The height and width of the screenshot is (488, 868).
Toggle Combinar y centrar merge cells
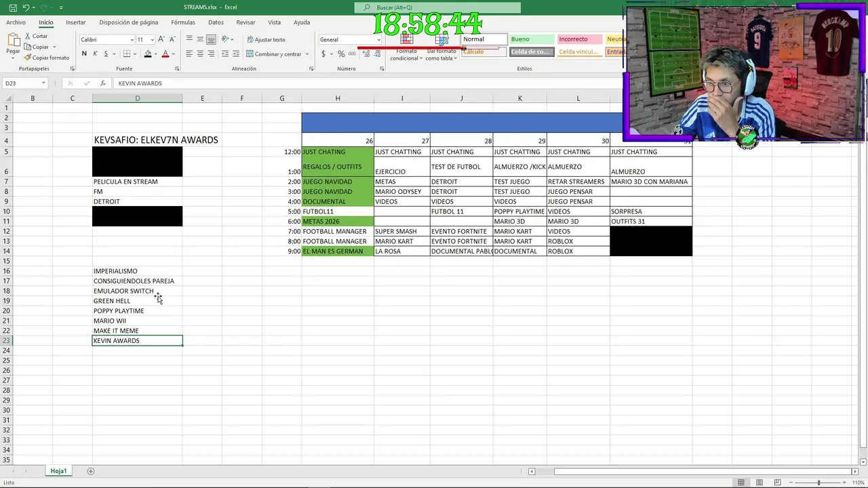pyautogui.click(x=273, y=54)
